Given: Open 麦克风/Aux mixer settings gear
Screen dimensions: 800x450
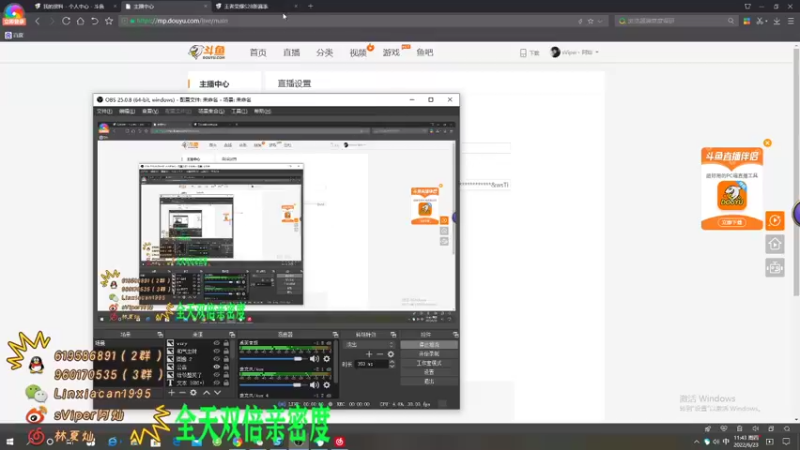Looking at the screenshot, I should click(327, 385).
